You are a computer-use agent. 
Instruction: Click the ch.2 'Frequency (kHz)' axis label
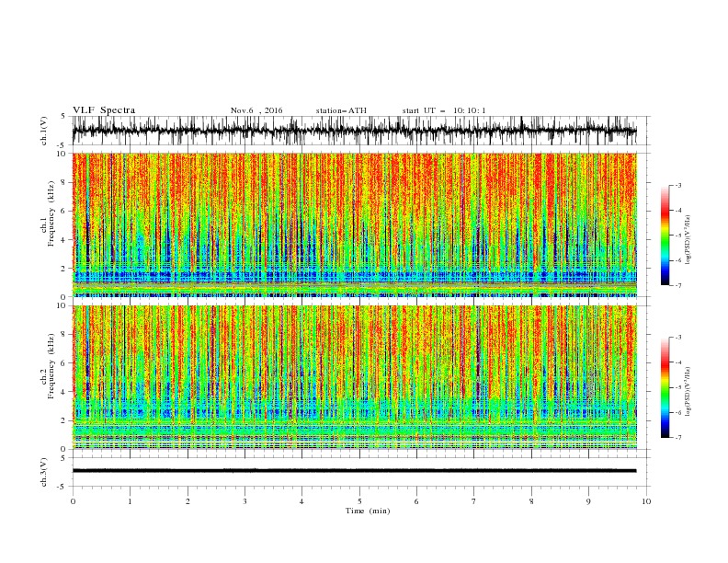(51, 366)
